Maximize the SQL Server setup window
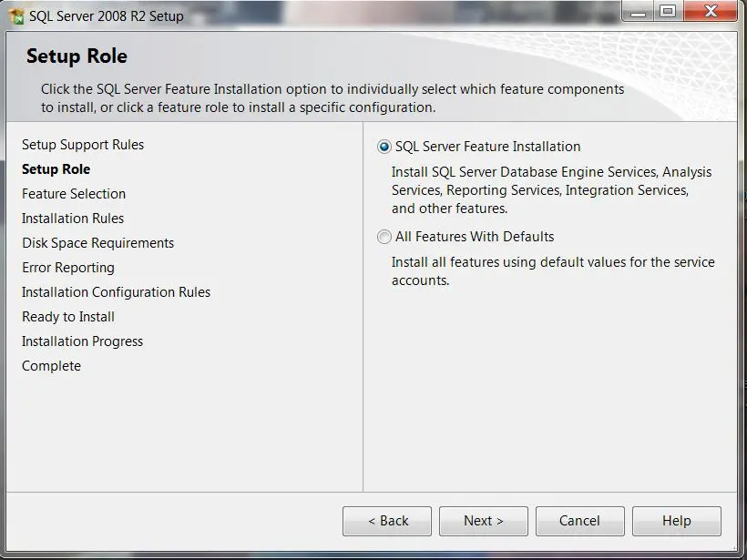Screen dimensions: 747x560 pyautogui.click(x=668, y=11)
